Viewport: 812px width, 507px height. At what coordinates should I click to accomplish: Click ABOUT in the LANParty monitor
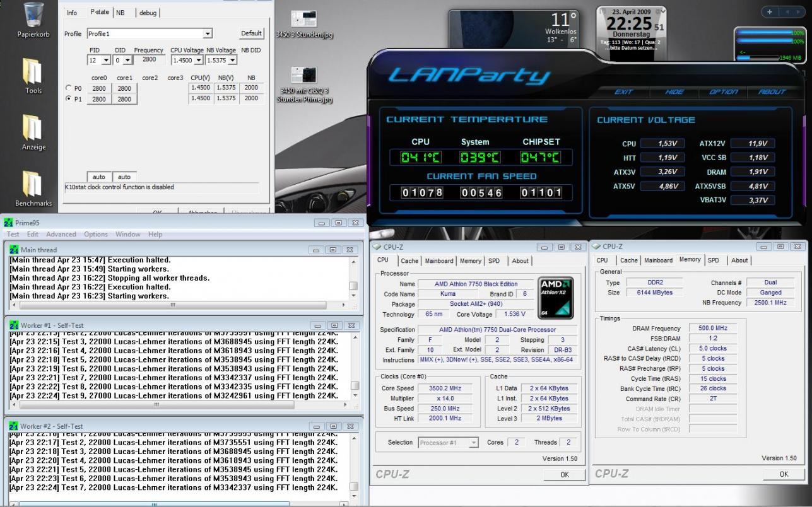(772, 92)
